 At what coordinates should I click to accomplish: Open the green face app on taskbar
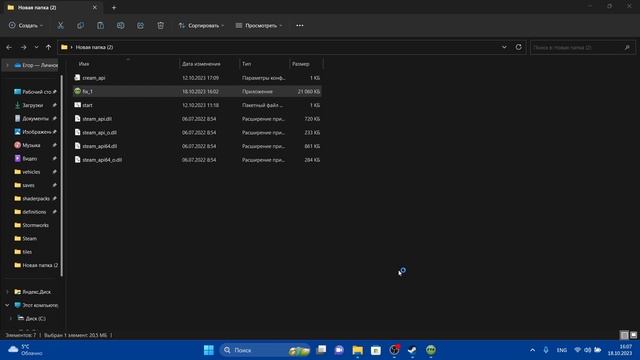pyautogui.click(x=431, y=350)
